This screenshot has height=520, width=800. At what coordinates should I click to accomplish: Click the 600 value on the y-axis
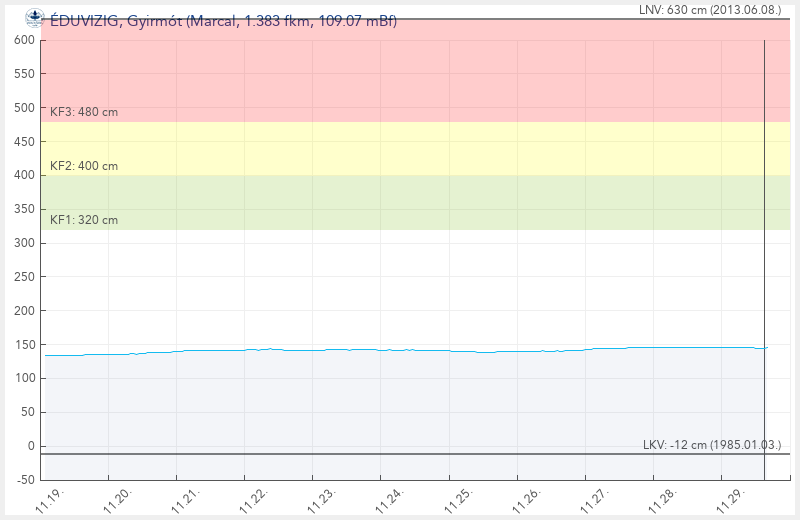click(x=24, y=40)
